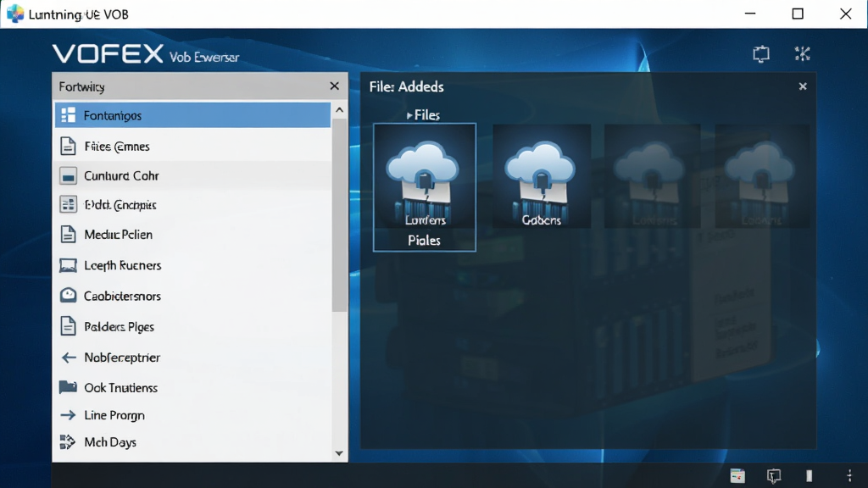Click the list's vertical scrollbar thumb
868x488 pixels.
[339, 214]
